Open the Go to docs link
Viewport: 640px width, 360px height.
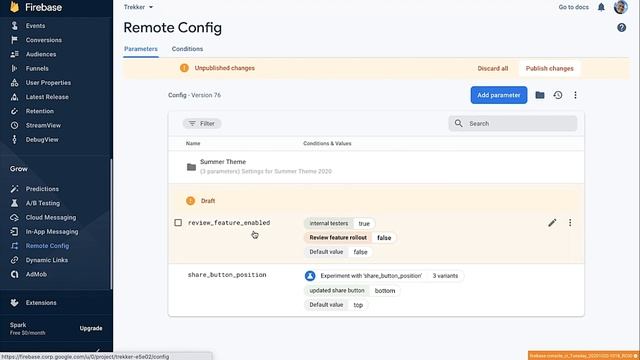click(573, 7)
